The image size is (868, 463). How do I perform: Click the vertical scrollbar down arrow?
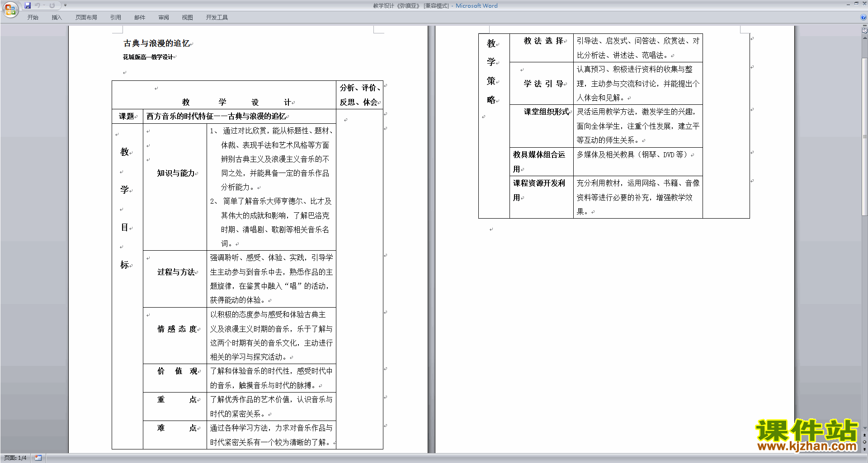[x=865, y=428]
